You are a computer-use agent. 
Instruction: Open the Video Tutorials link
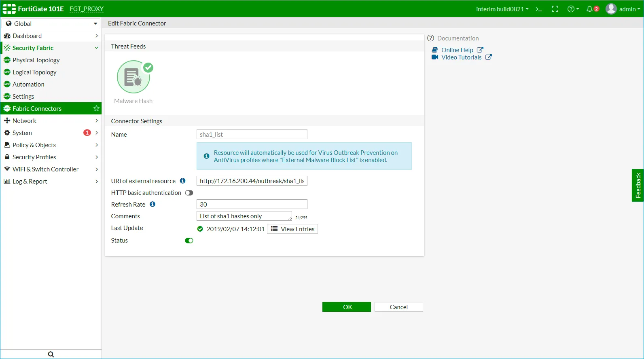pos(462,57)
